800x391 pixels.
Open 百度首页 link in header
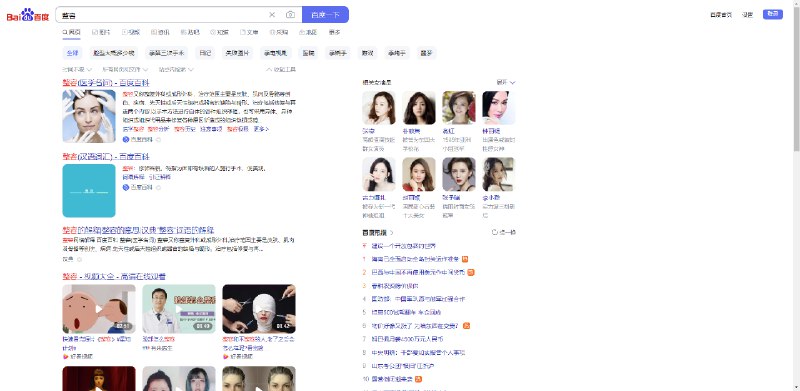tap(720, 15)
